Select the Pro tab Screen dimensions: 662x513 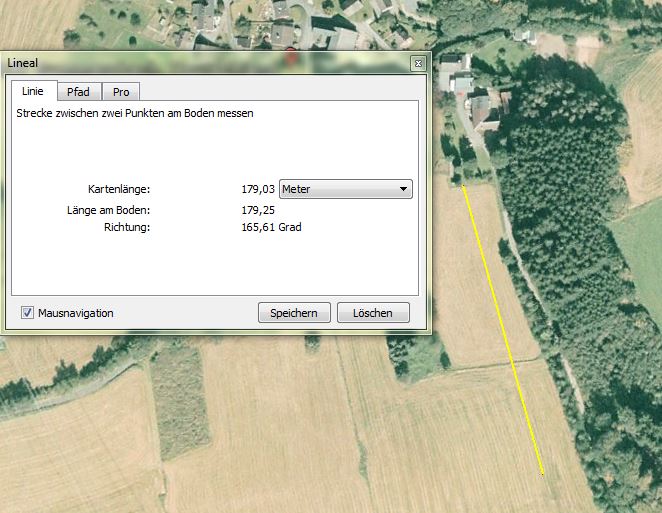click(x=121, y=92)
